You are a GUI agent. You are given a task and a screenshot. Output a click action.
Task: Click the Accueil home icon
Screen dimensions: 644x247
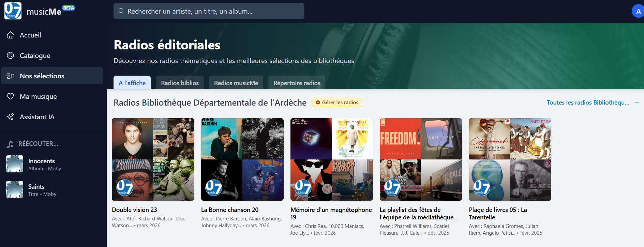point(11,35)
